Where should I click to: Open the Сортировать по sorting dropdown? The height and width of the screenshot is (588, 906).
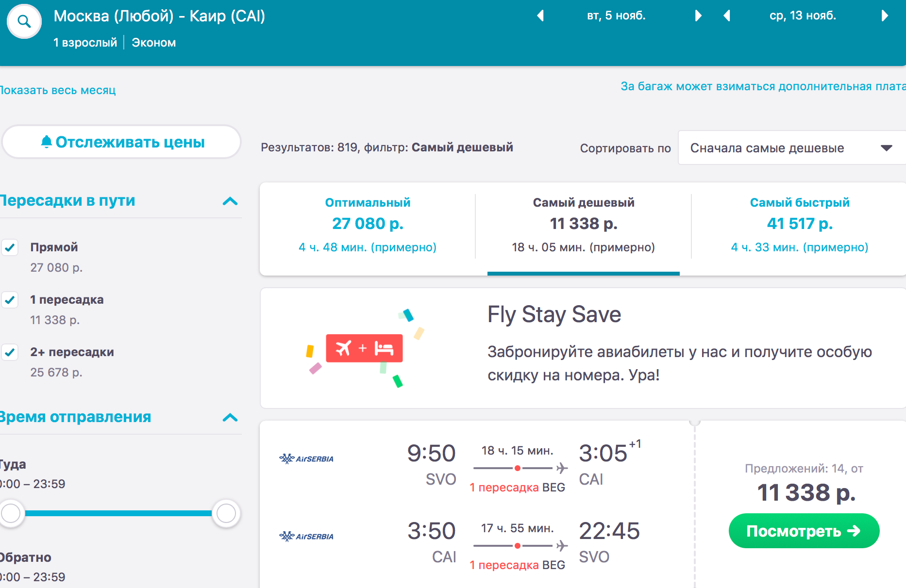tap(791, 148)
